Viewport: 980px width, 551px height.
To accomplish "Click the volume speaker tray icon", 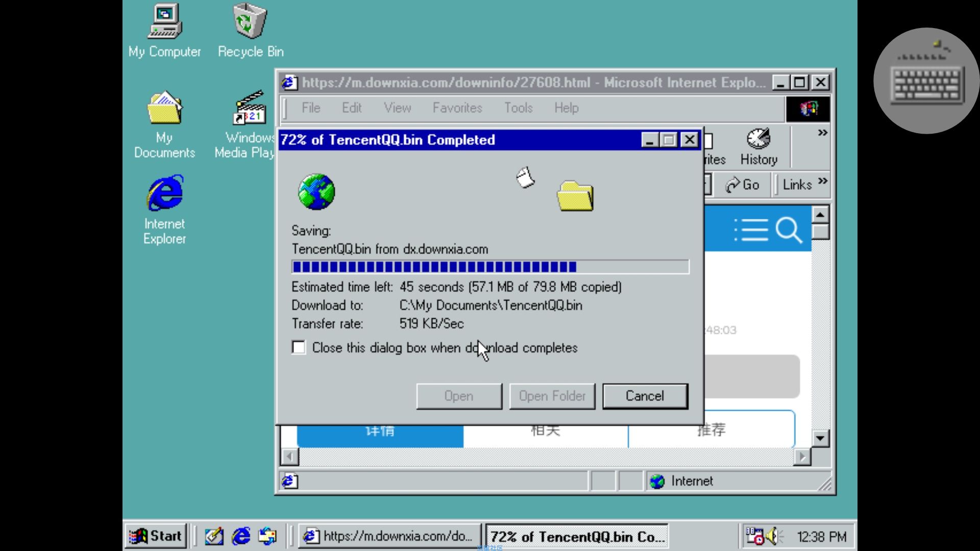I will pyautogui.click(x=774, y=536).
